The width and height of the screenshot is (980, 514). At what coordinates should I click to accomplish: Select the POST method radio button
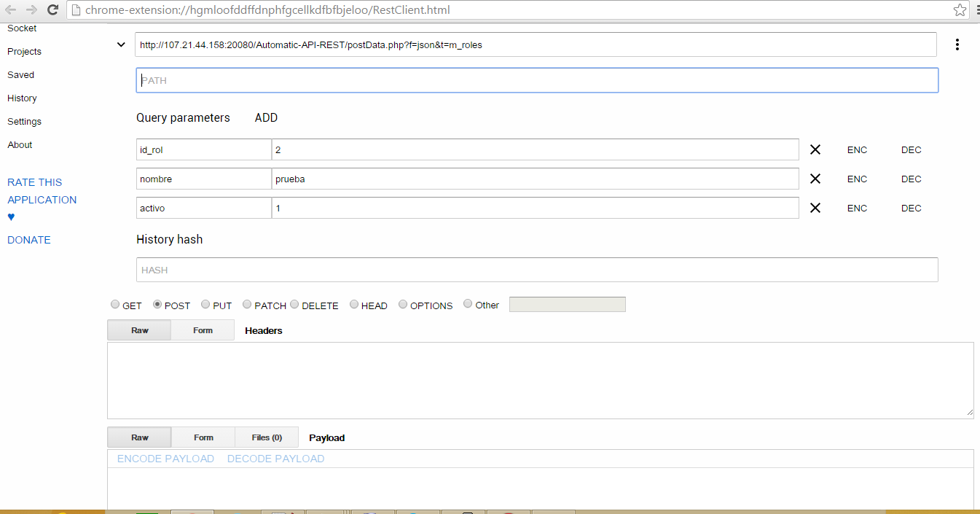pyautogui.click(x=157, y=305)
